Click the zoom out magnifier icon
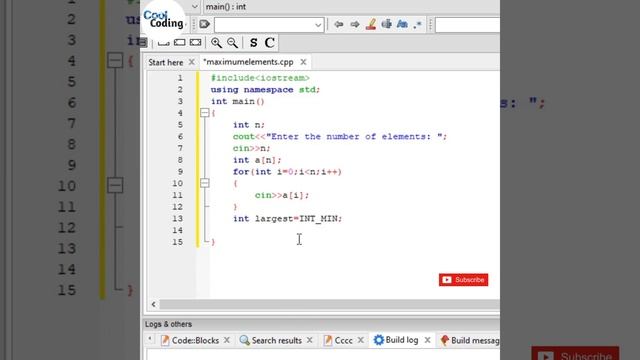 [232, 42]
